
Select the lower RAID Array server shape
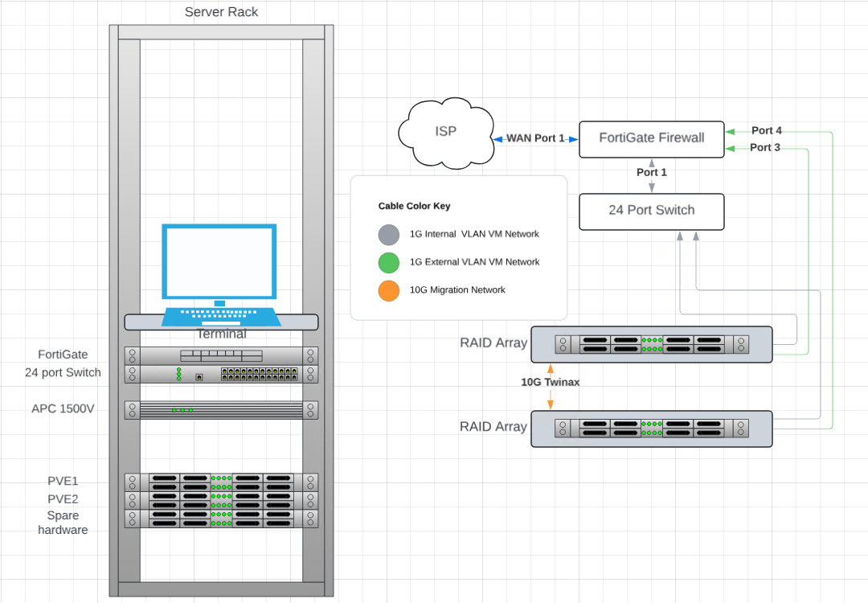pyautogui.click(x=652, y=428)
